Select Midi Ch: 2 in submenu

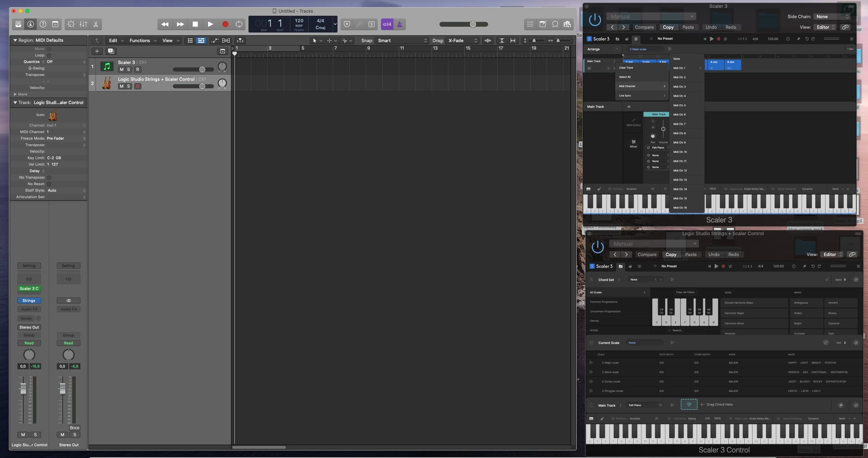679,77
